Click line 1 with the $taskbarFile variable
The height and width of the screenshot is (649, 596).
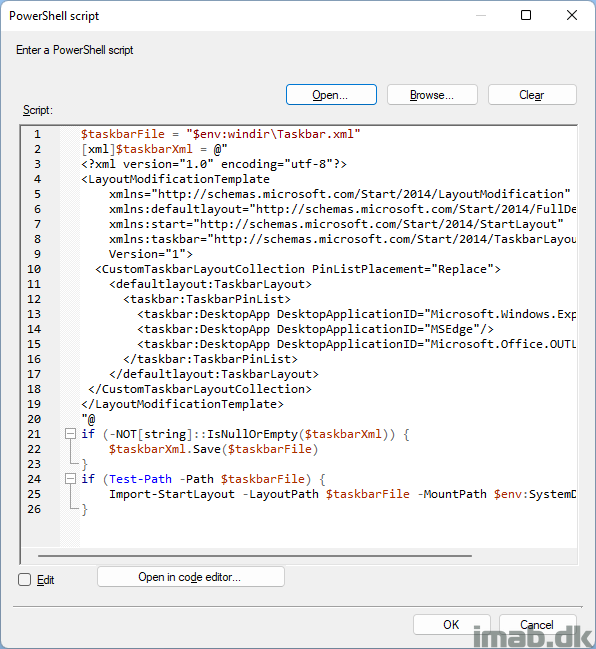pyautogui.click(x=221, y=134)
